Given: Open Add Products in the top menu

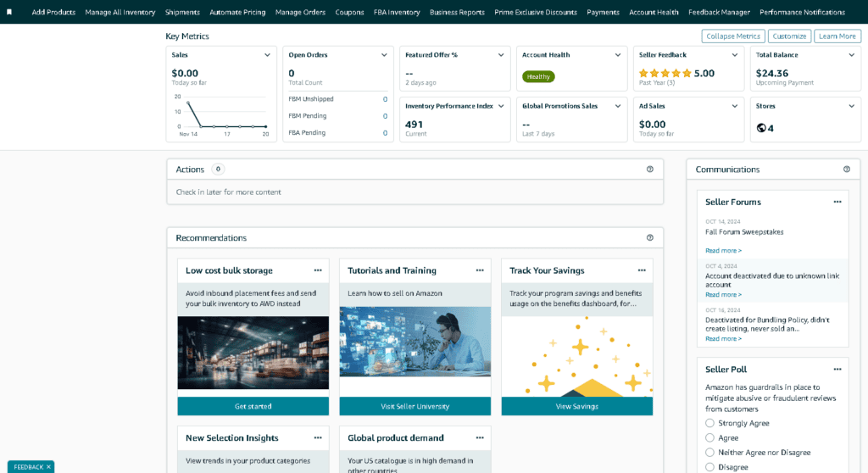Looking at the screenshot, I should click(x=53, y=12).
